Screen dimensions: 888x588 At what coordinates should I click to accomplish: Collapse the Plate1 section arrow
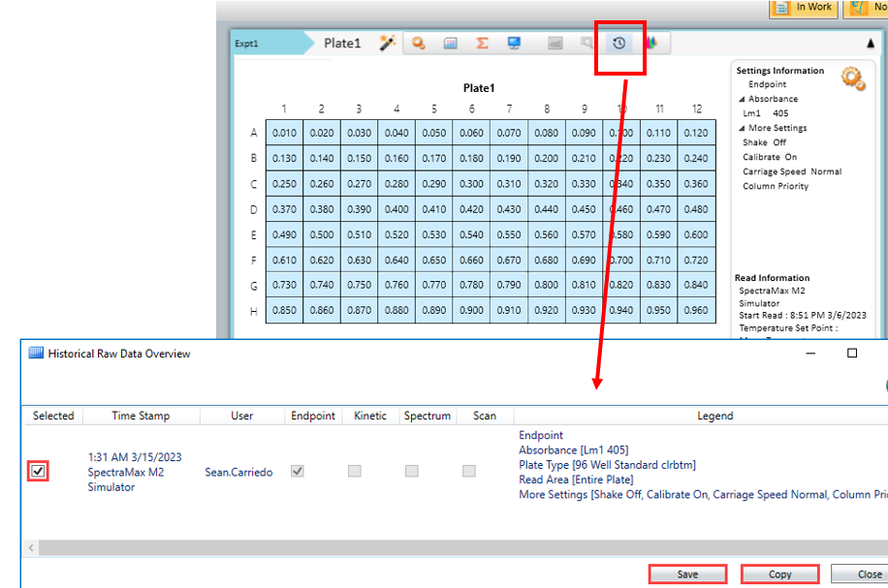(871, 44)
